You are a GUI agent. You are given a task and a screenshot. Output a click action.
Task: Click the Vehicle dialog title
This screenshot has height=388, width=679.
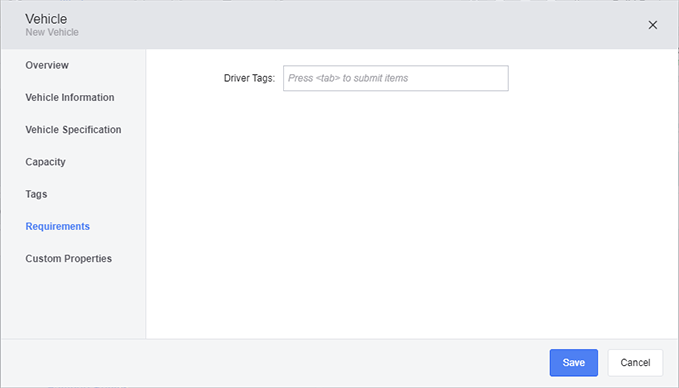46,19
